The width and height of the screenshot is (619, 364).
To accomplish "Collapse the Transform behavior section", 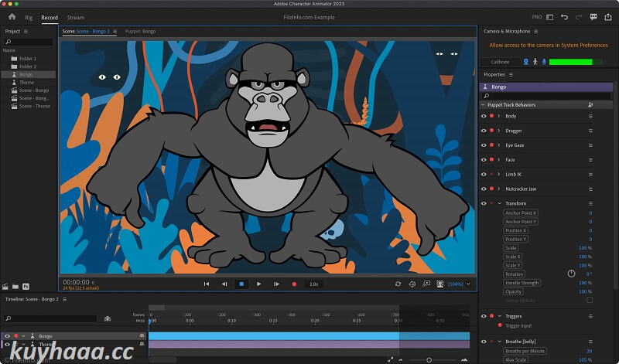I will coord(499,203).
